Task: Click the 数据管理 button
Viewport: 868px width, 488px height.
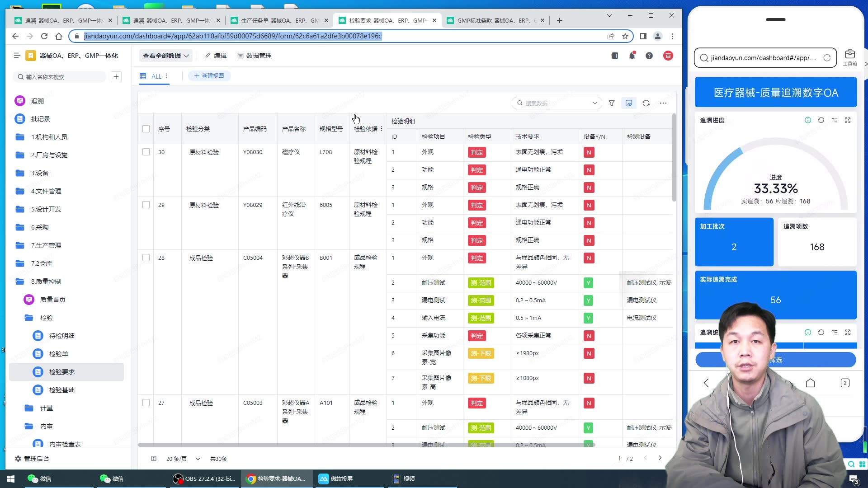Action: tap(255, 56)
